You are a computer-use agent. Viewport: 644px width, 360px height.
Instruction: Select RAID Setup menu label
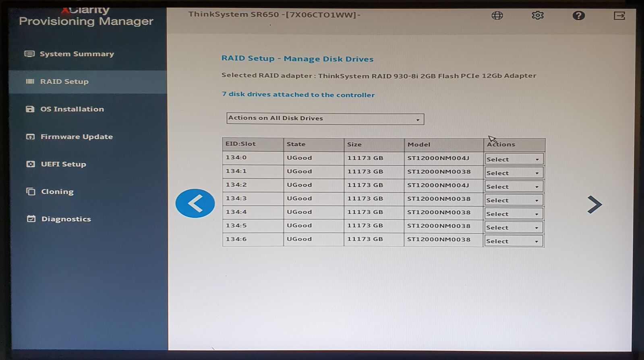point(64,82)
